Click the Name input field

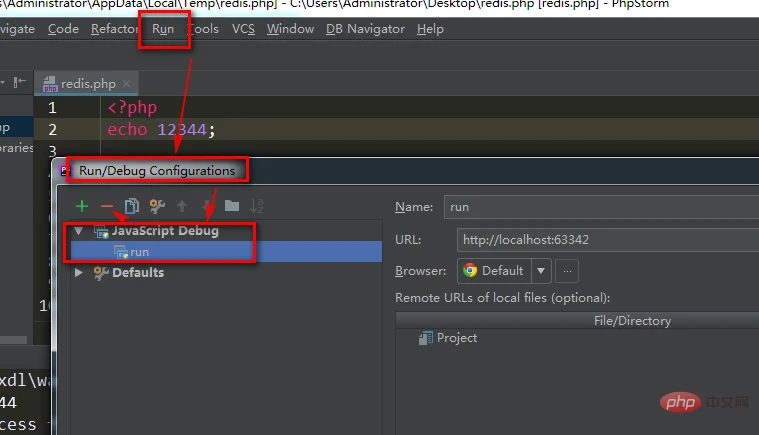click(600, 208)
